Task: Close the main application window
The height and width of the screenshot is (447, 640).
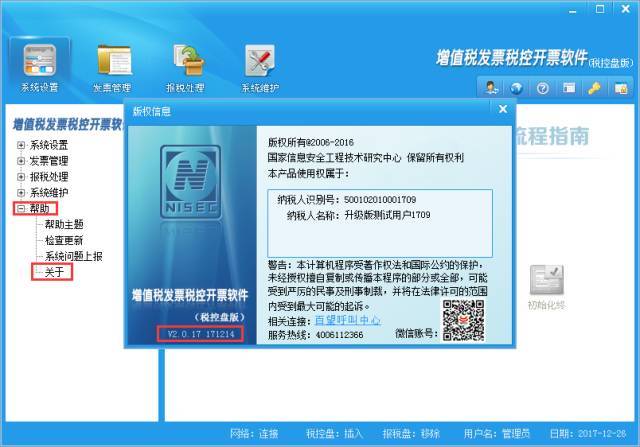Action: click(625, 9)
